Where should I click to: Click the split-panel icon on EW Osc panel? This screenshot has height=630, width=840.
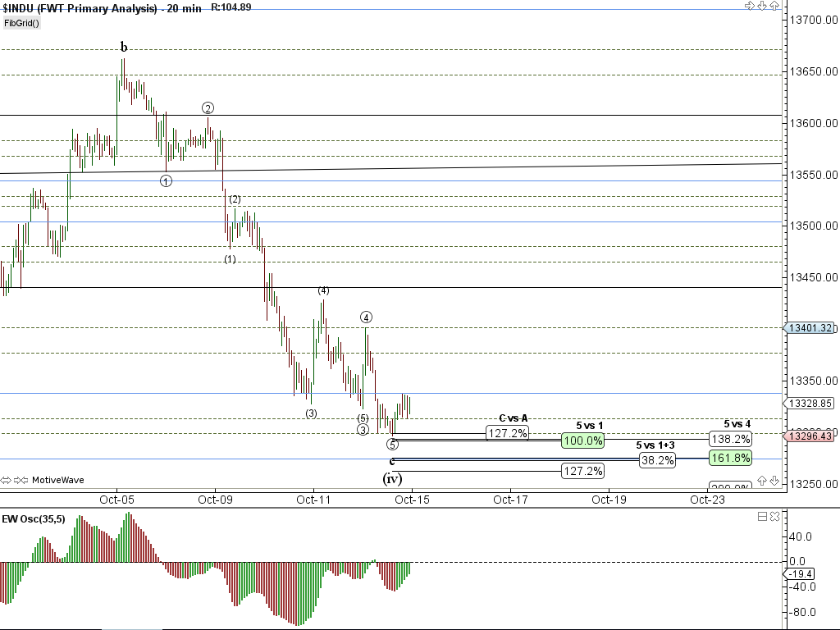(762, 516)
